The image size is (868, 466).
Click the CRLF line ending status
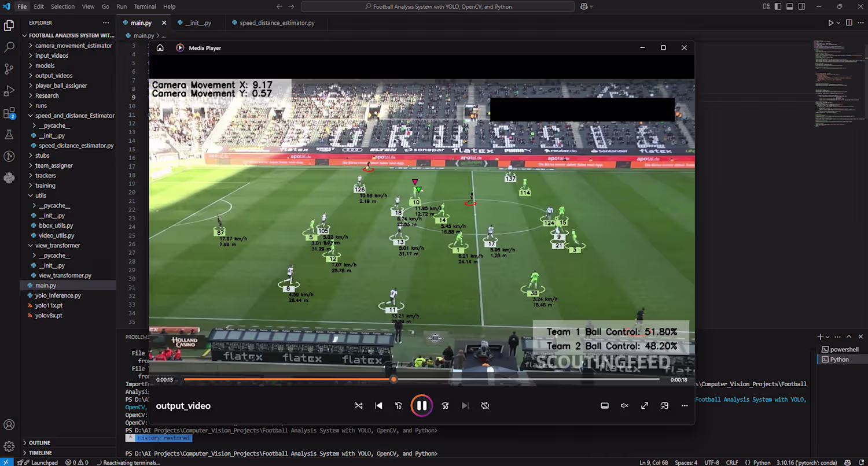pyautogui.click(x=731, y=463)
